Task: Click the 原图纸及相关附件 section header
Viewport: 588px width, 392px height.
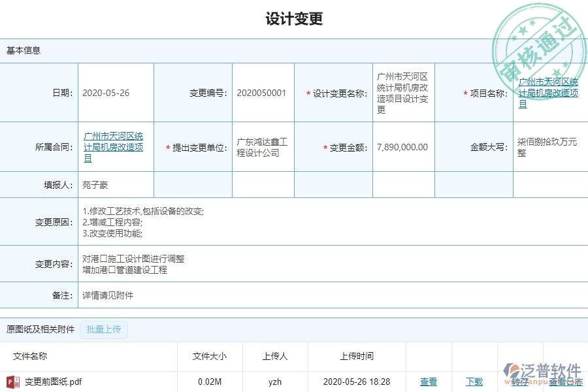Action: click(x=40, y=329)
